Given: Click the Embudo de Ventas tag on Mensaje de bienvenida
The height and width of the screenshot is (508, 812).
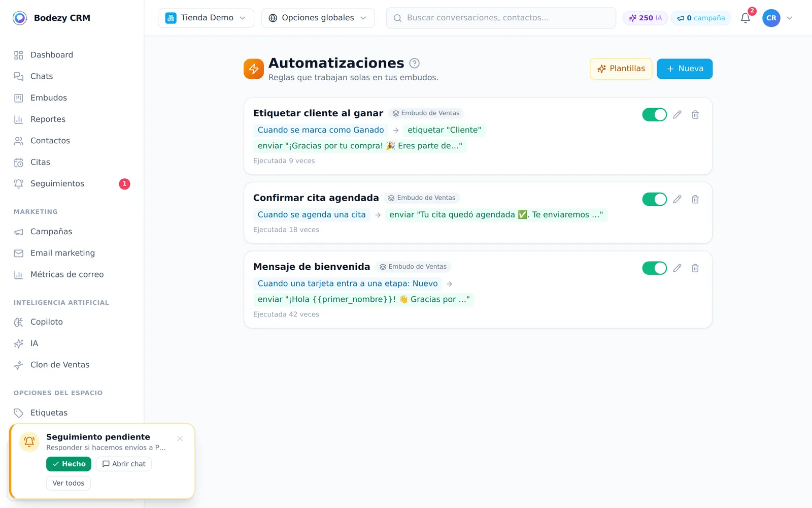Looking at the screenshot, I should pyautogui.click(x=413, y=267).
